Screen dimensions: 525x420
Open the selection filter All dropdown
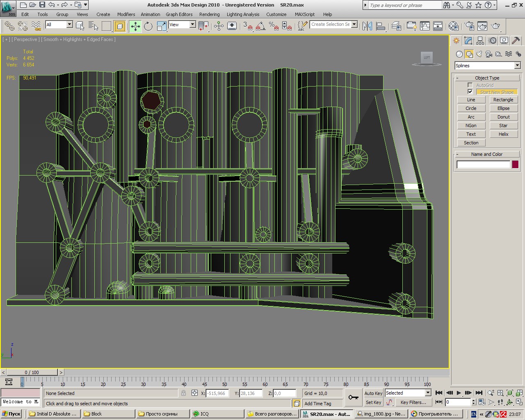69,25
